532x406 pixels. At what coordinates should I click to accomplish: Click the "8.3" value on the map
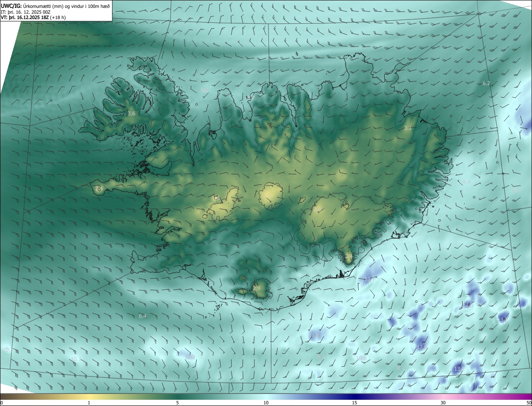321,357
